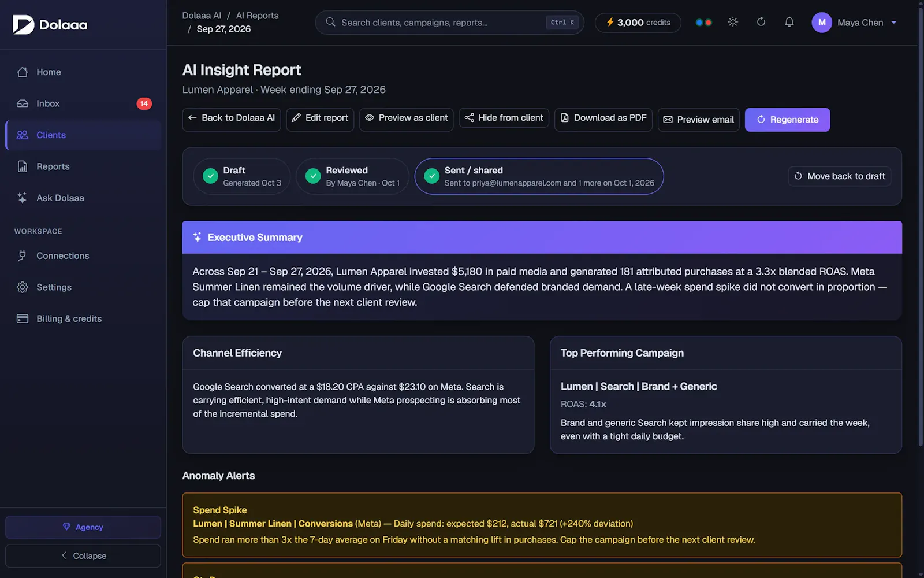The width and height of the screenshot is (924, 578).
Task: Click the AI Reports breadcrumb link
Action: (257, 16)
